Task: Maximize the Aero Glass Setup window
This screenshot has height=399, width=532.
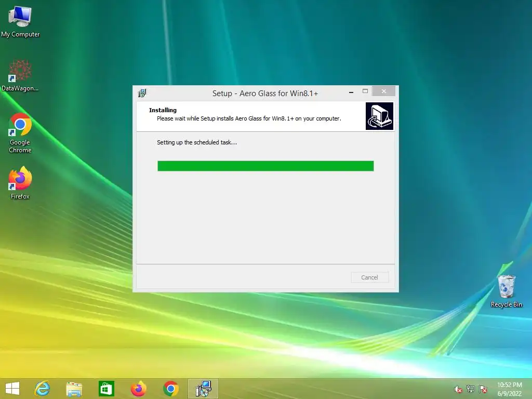Action: [365, 91]
